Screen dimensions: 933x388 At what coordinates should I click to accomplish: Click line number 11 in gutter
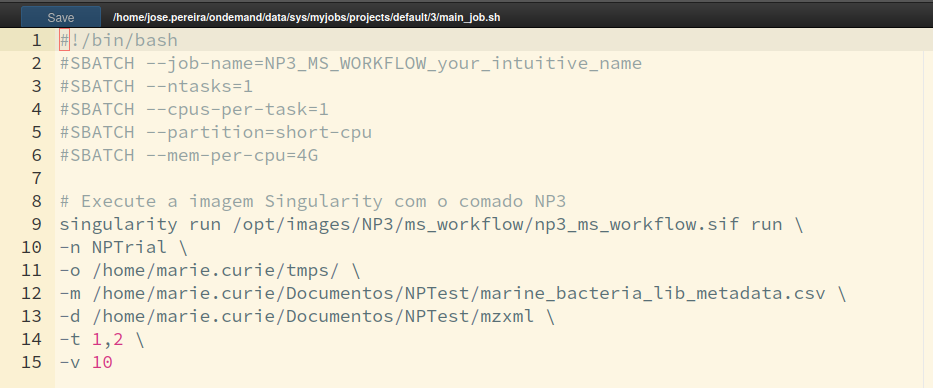32,270
